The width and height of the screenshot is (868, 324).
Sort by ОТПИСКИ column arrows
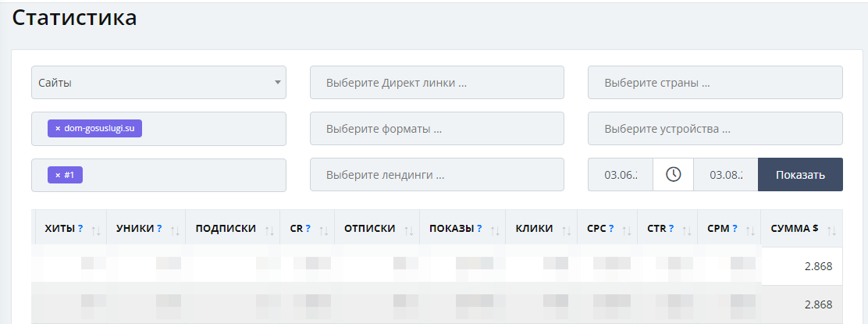tap(407, 230)
